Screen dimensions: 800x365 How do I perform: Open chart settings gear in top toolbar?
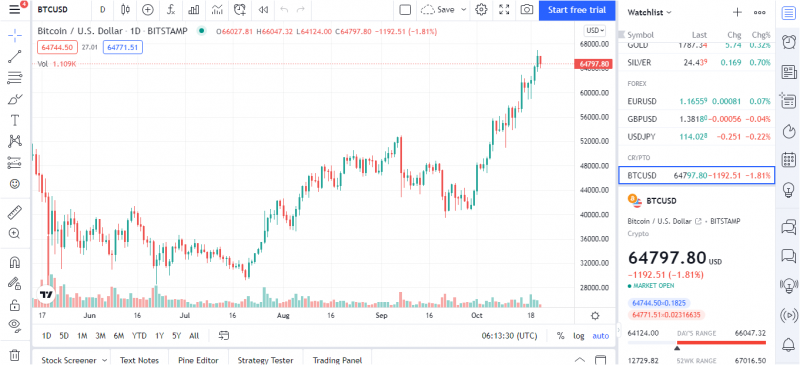[481, 9]
